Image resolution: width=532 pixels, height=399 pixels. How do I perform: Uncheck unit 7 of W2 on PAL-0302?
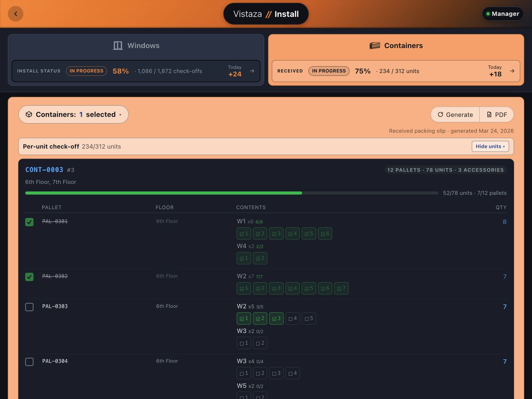click(341, 288)
